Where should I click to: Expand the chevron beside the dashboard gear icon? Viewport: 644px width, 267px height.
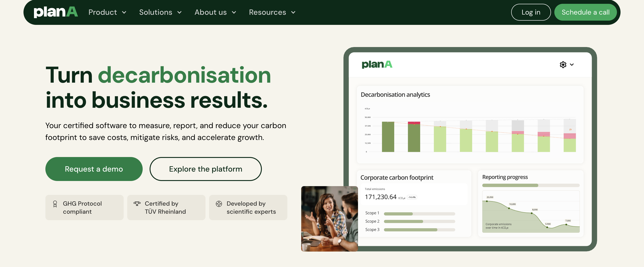[x=572, y=65]
